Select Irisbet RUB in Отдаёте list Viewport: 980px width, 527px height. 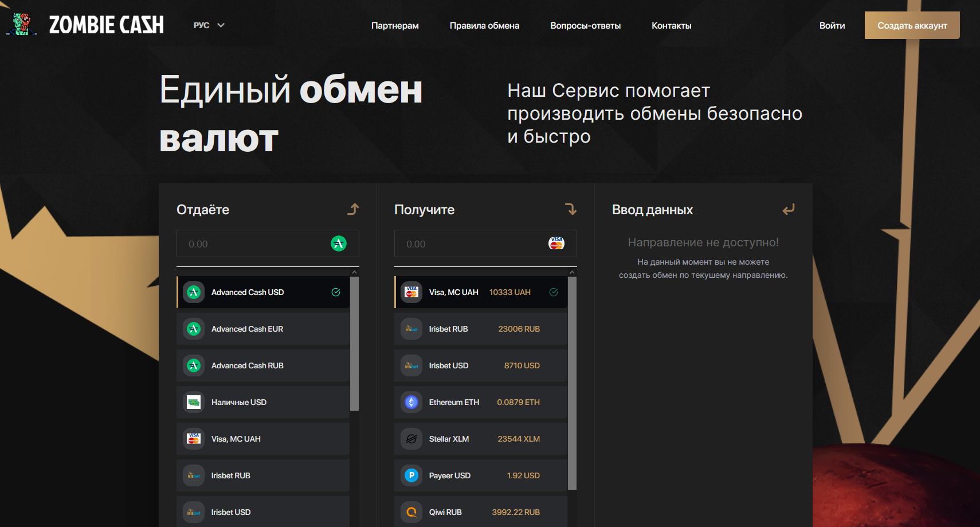pos(263,475)
